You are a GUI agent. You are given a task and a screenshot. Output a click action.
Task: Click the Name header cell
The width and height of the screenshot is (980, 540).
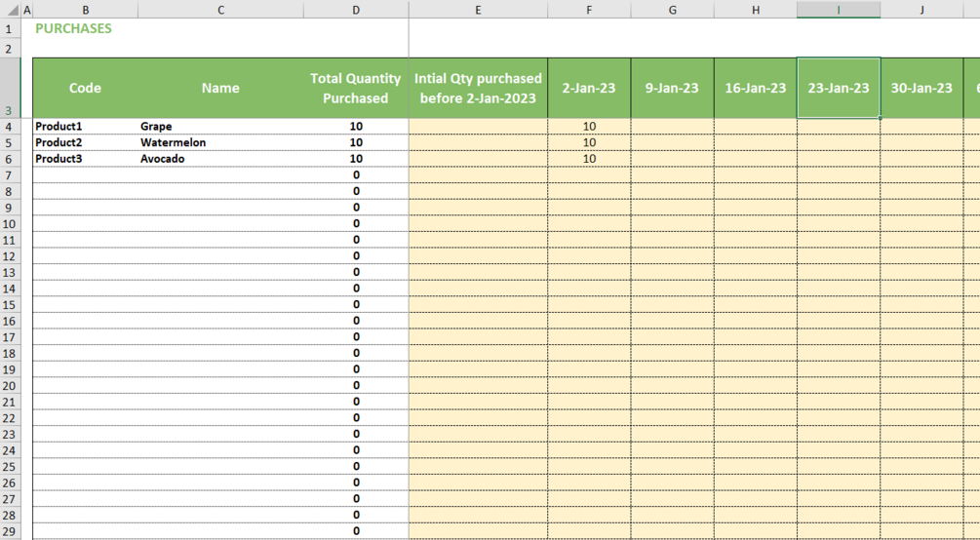(220, 88)
